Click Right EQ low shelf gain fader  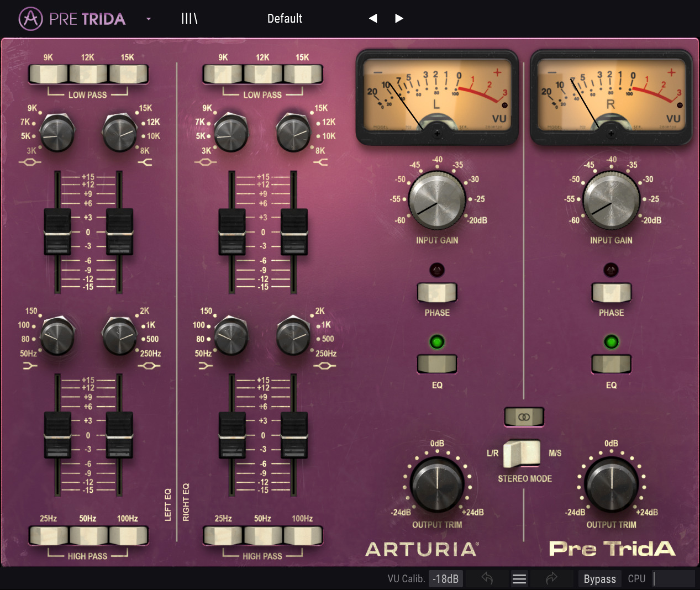tap(232, 435)
